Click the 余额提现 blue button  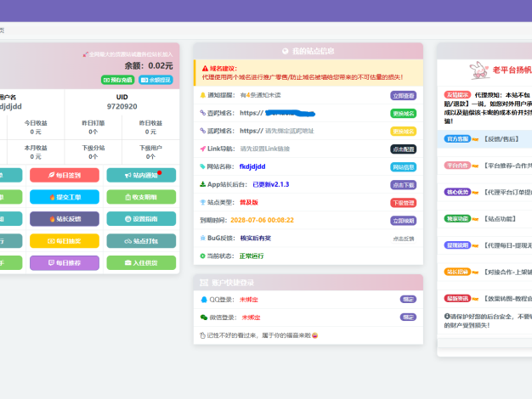(155, 80)
